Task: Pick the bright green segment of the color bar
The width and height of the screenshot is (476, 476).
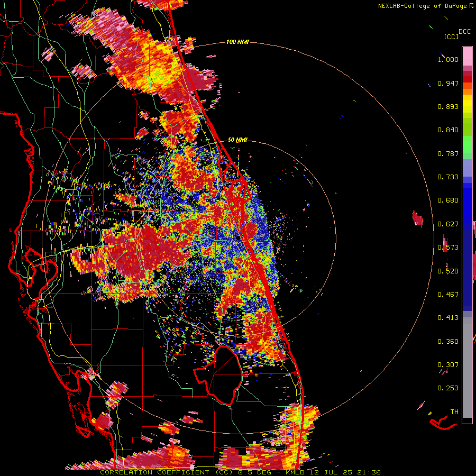Action: 467,144
